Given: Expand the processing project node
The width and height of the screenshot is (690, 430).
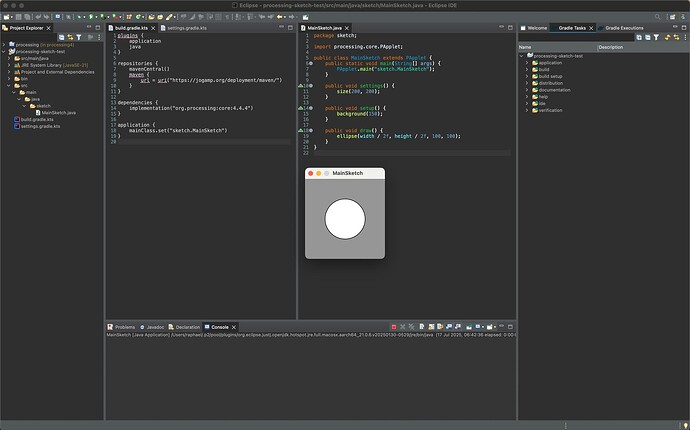Looking at the screenshot, I should click(x=4, y=44).
